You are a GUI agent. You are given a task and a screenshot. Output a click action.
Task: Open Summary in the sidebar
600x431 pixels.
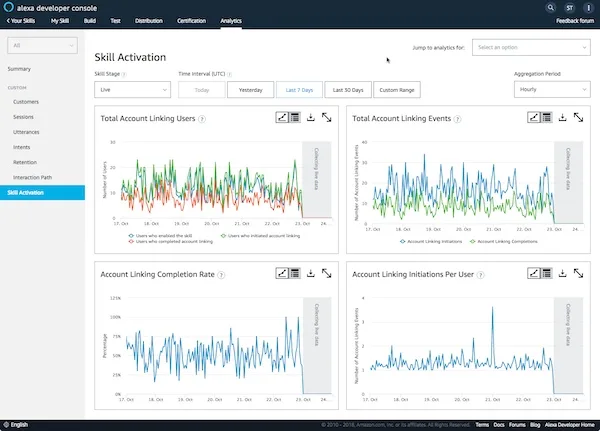[19, 69]
